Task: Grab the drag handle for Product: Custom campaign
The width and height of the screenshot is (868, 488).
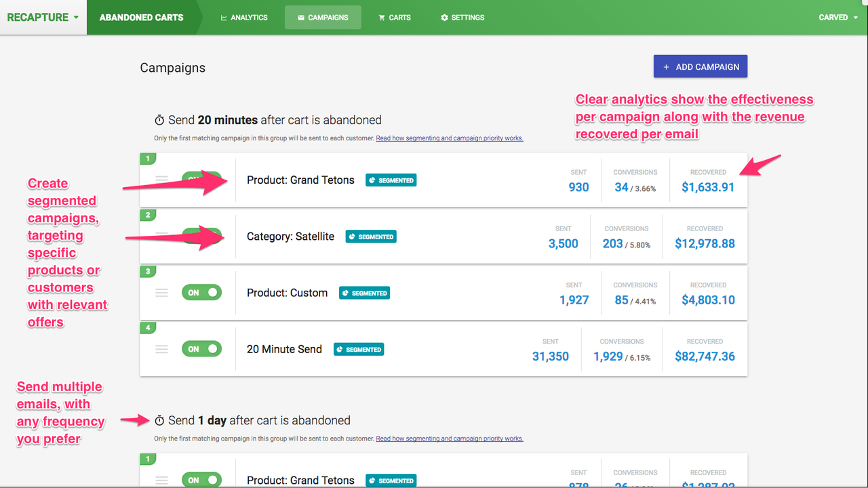Action: pyautogui.click(x=161, y=293)
